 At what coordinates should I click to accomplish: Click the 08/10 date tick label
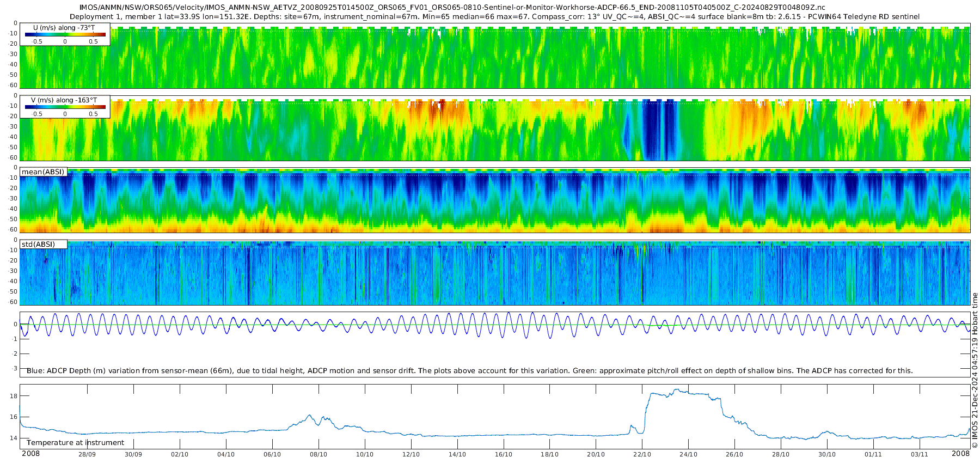(318, 454)
